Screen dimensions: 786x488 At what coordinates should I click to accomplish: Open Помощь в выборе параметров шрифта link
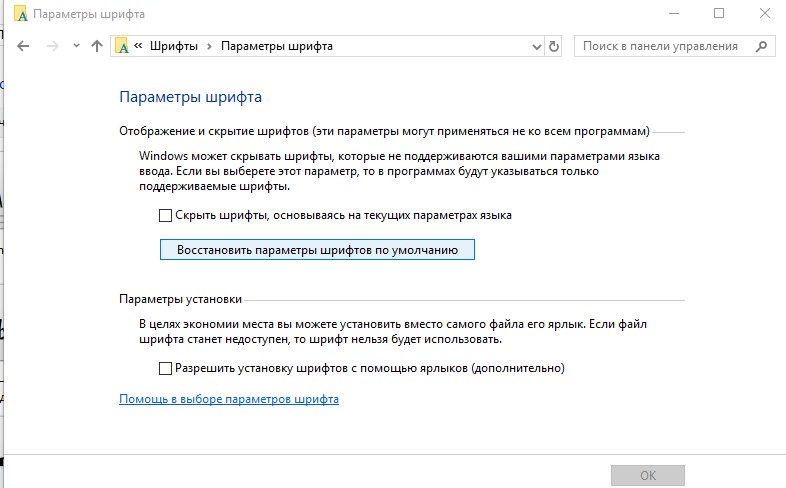pyautogui.click(x=229, y=399)
